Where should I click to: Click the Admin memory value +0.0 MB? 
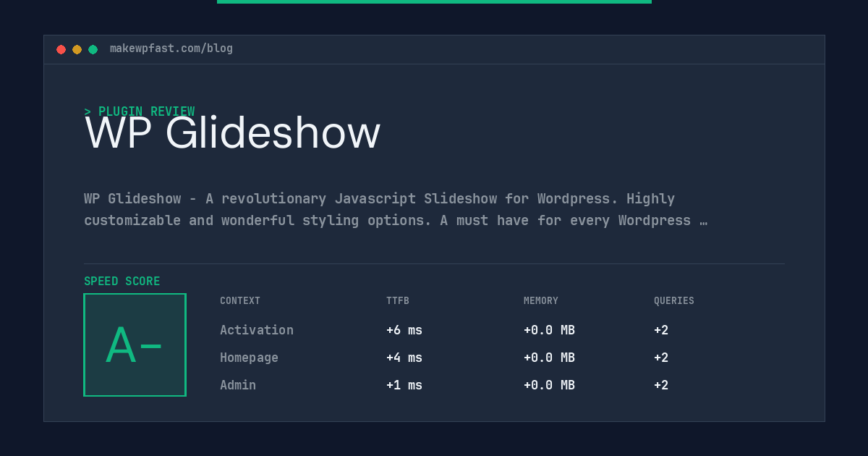tap(549, 385)
